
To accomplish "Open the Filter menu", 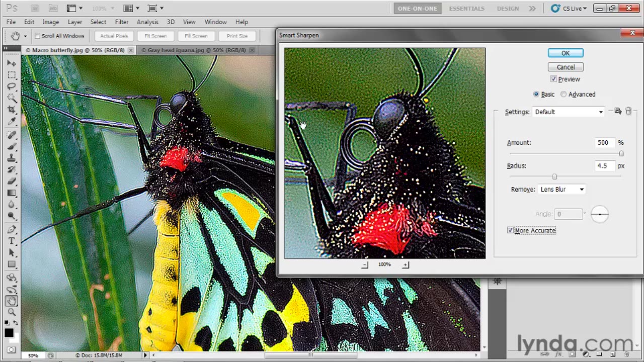I will pos(122,22).
